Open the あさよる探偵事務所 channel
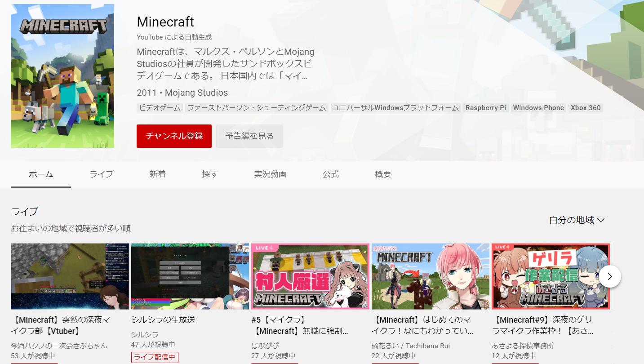 523,346
